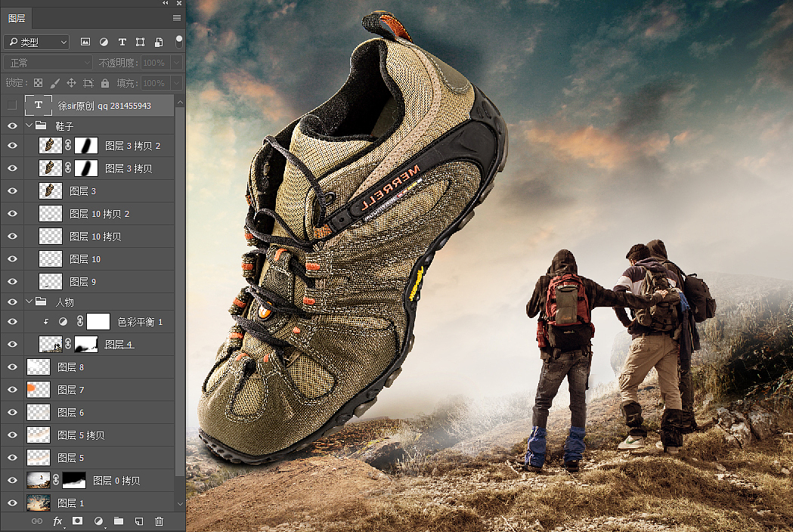Open the opacity 不透明度 dropdown arrow
Screen dimensions: 793x532
(x=176, y=63)
